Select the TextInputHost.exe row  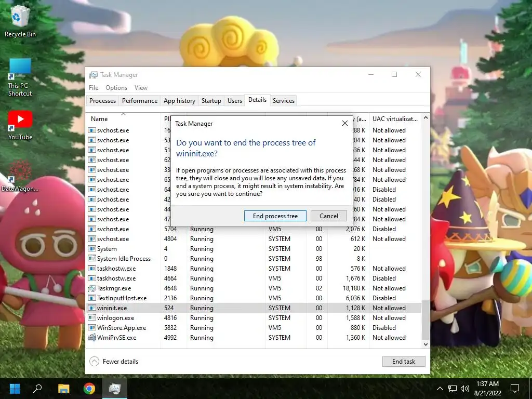pyautogui.click(x=254, y=298)
